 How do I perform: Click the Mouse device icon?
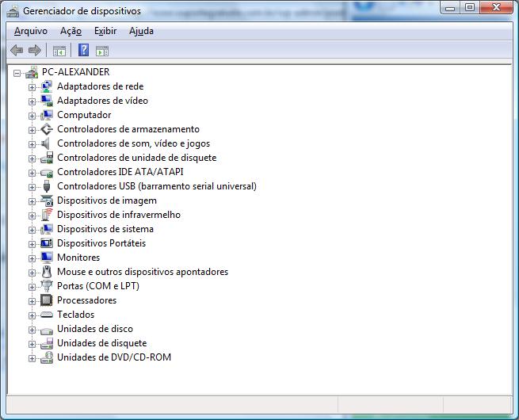click(47, 272)
